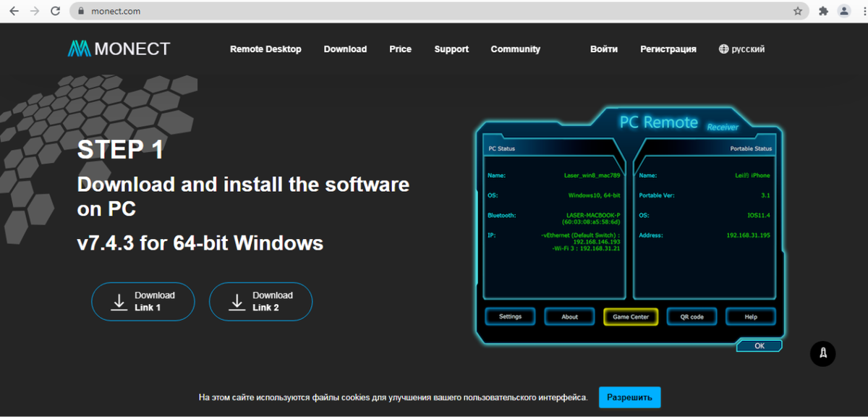Click the Download Link 2 button
The height and width of the screenshot is (417, 868).
[x=260, y=301]
